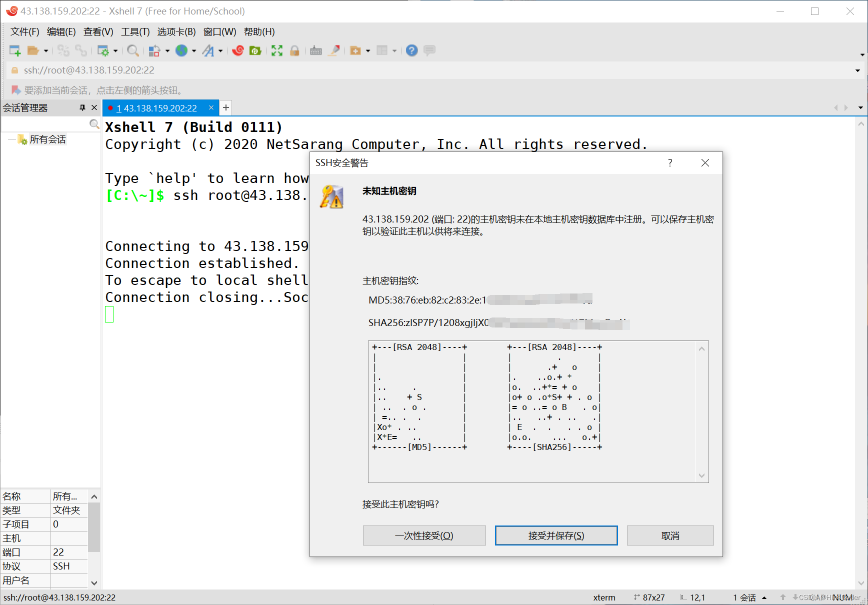Click the green Xmanager launcher icon
Viewport: 868px width, 605px height.
coord(255,50)
